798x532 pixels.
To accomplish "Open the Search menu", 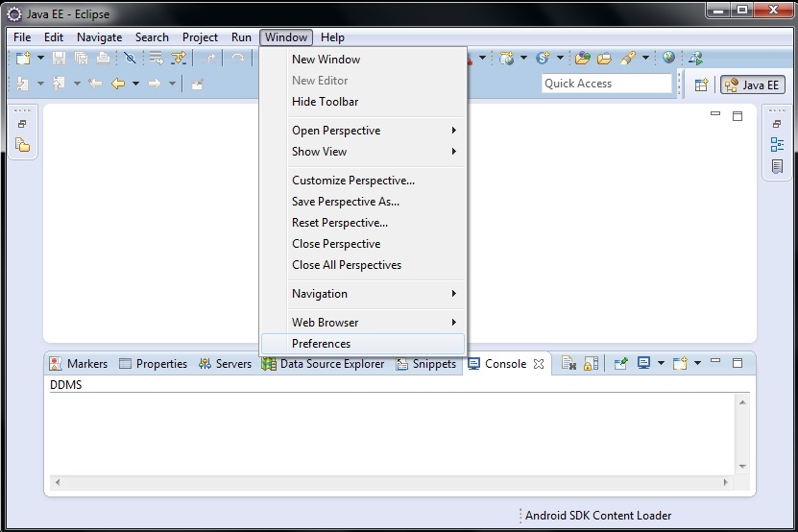I will coord(152,37).
